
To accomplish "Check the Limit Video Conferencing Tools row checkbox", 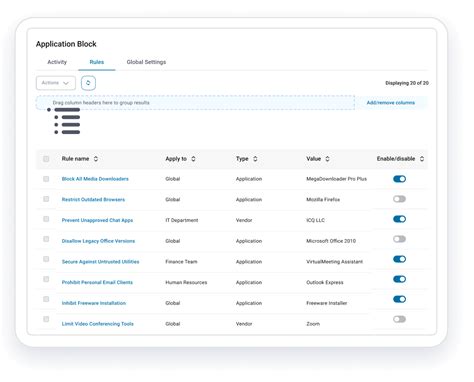I will pos(46,319).
